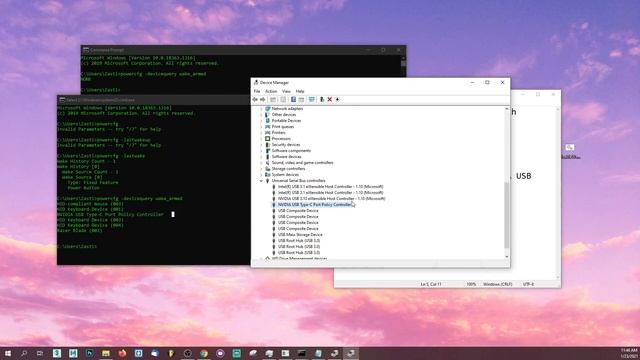Click the Device Manager vertical scrollbar thumb
Image resolution: width=640 pixels, height=360 pixels.
(x=507, y=215)
